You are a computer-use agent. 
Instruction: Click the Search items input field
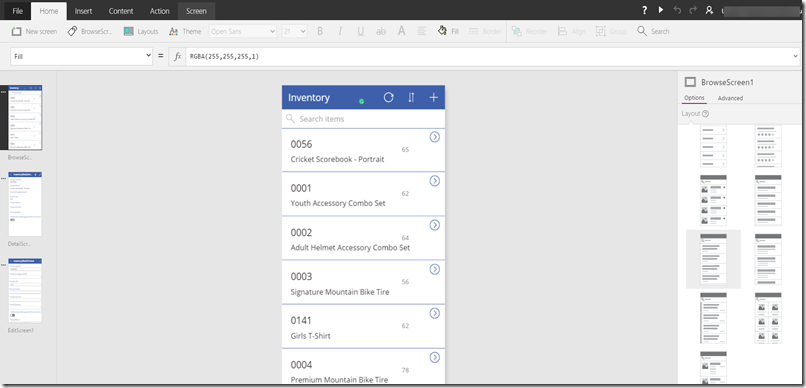[x=363, y=119]
